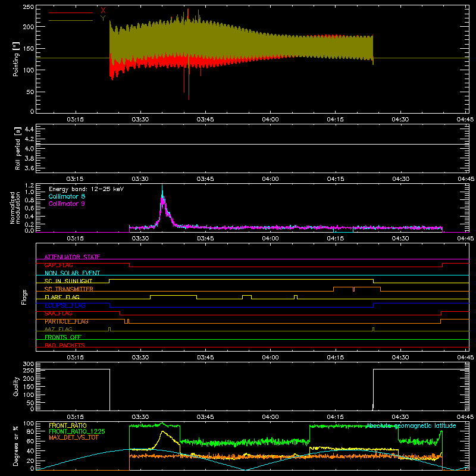The image size is (476, 476).
Task: Select the SAA_FLAG label
Action: [58, 314]
